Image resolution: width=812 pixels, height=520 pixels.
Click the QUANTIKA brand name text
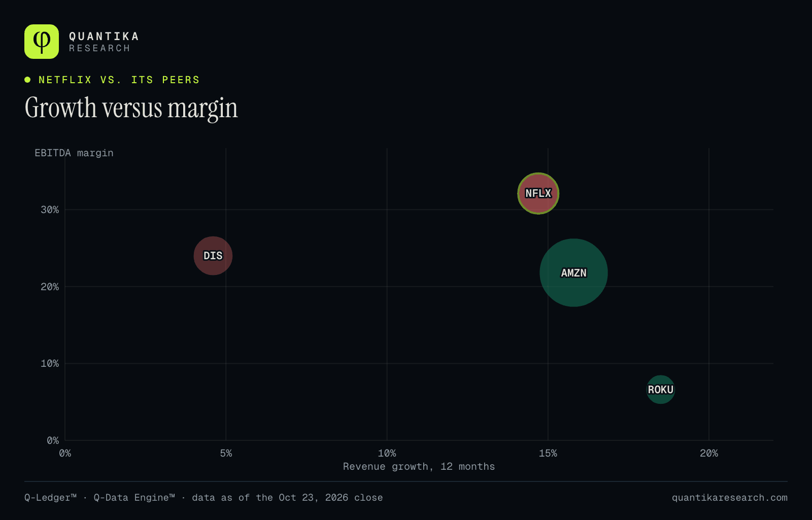click(x=104, y=37)
